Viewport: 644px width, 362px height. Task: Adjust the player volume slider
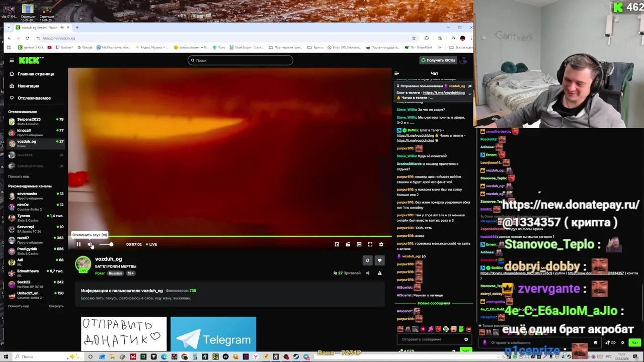(x=105, y=244)
